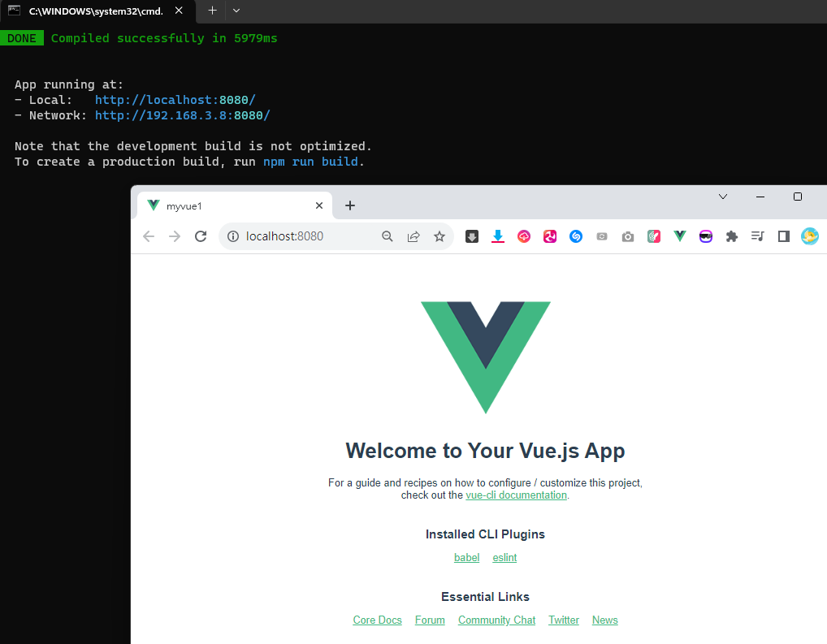Open the tab search chevron in Chrome

point(723,197)
